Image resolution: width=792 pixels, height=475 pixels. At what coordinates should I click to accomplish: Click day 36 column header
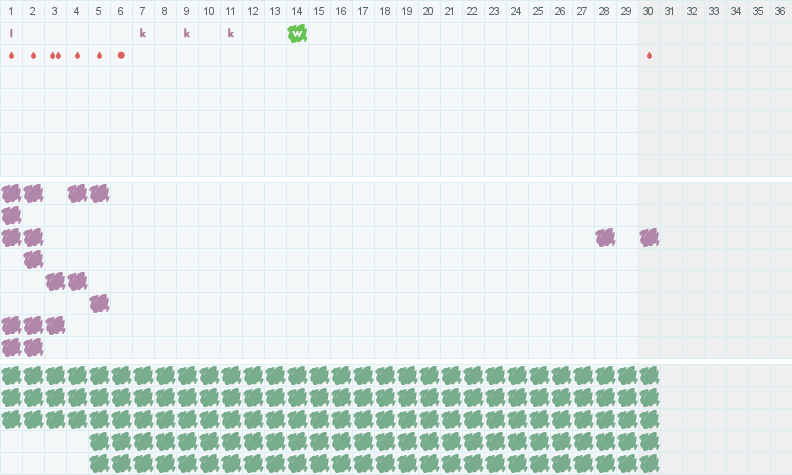point(780,11)
